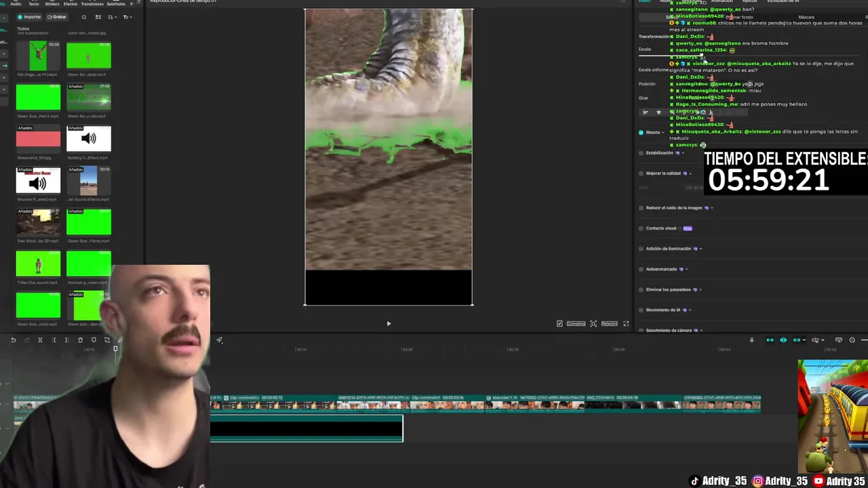868x488 pixels.
Task: Toggle linkage icon in timeline toolbar
Action: click(x=797, y=340)
